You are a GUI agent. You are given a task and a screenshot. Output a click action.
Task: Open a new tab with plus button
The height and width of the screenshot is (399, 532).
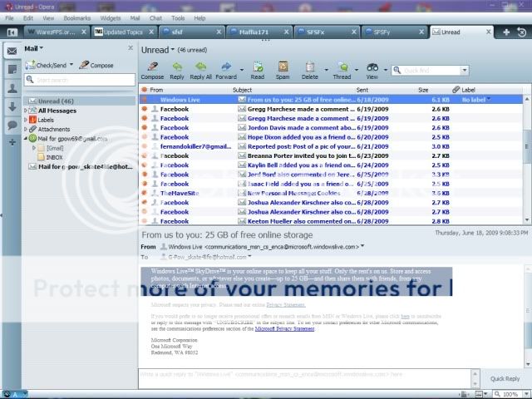(506, 32)
